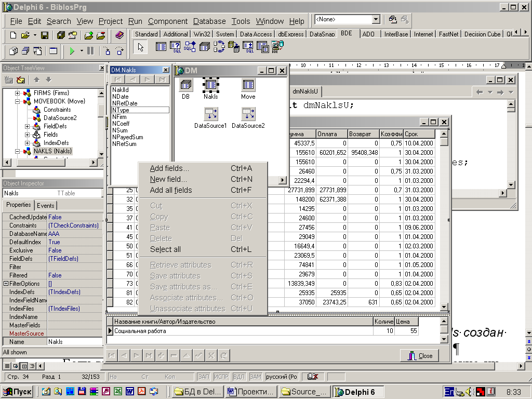
Task: Pick the TUpdateSQL component in palette
Action: click(x=248, y=47)
